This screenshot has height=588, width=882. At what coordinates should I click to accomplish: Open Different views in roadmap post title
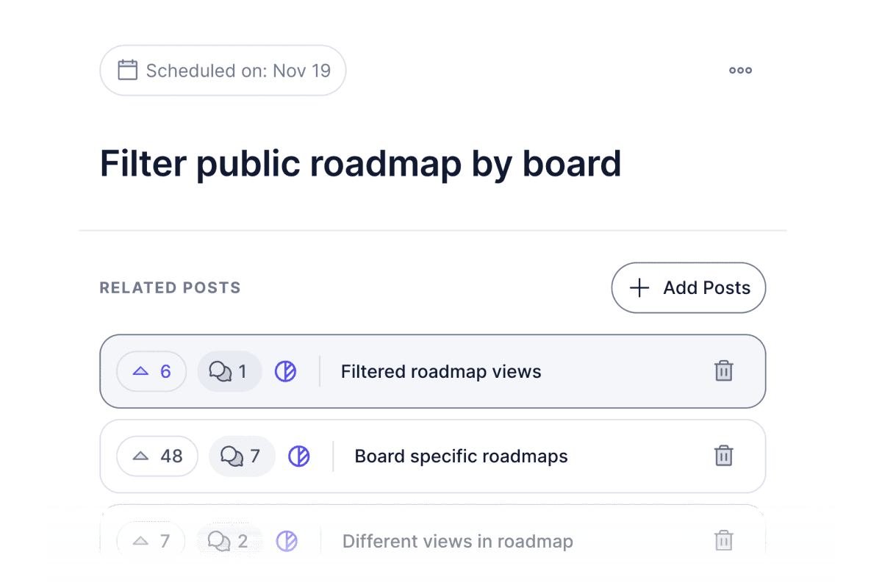(458, 542)
